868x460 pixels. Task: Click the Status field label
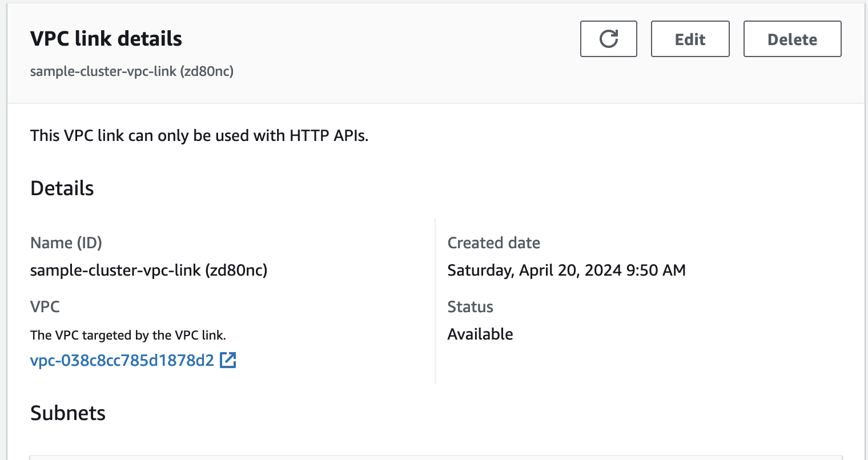470,306
